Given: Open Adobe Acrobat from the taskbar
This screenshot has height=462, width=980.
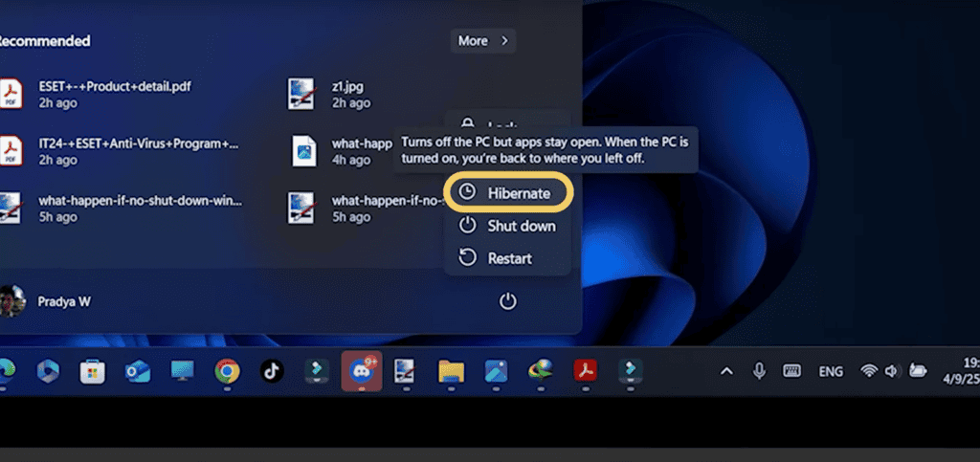Looking at the screenshot, I should point(585,371).
